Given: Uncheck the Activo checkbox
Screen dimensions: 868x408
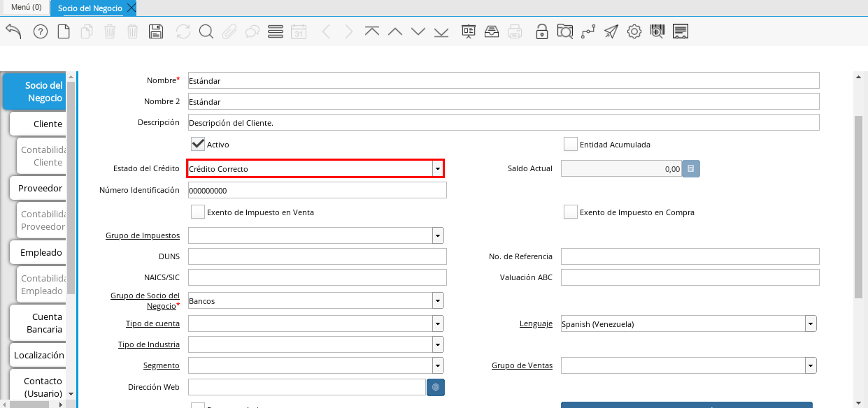Looking at the screenshot, I should tap(198, 144).
